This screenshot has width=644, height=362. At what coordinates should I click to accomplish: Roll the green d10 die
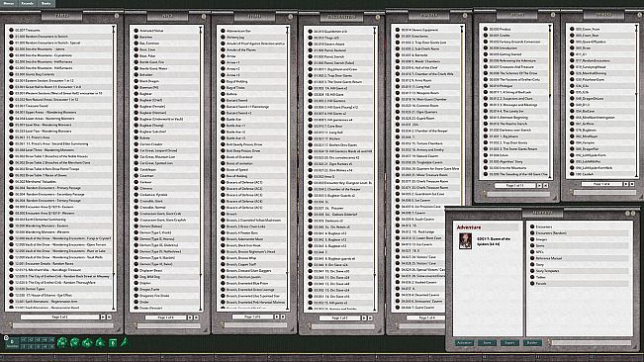coord(87,342)
